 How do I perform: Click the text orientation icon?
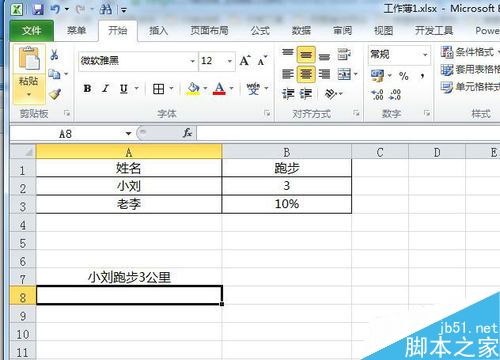point(330,94)
